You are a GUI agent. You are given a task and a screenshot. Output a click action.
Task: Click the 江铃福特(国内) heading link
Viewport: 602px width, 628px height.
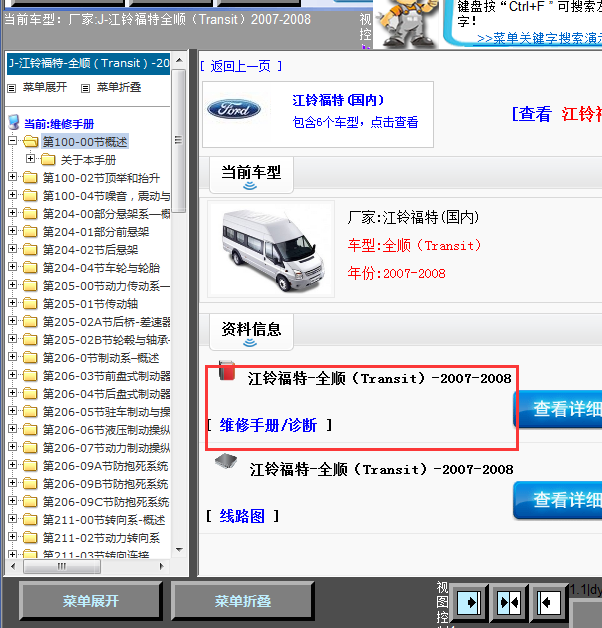click(338, 100)
